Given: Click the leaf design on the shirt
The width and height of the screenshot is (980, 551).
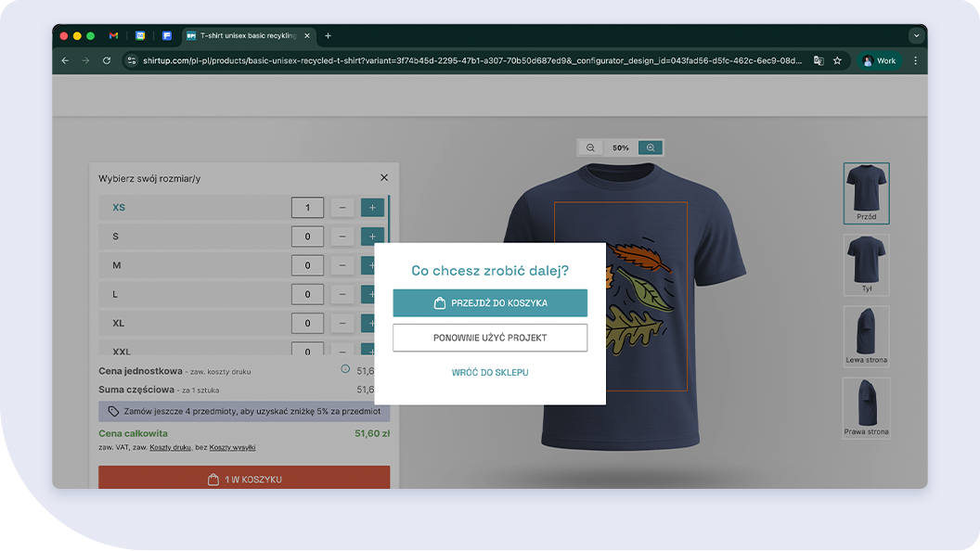Looking at the screenshot, I should tap(641, 296).
